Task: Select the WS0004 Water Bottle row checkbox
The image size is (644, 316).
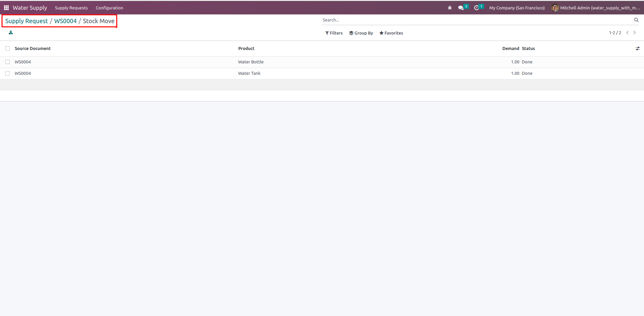Action: pos(8,62)
